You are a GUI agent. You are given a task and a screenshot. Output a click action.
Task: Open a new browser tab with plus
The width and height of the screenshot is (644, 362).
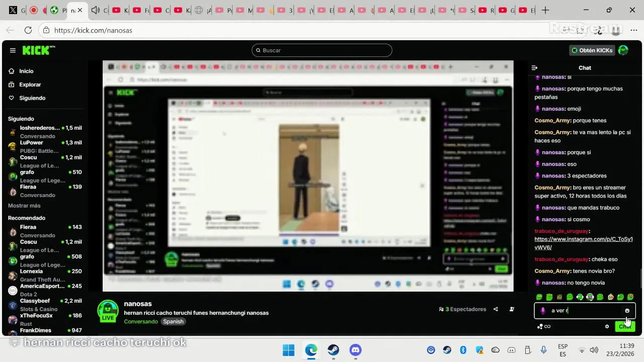tap(545, 10)
